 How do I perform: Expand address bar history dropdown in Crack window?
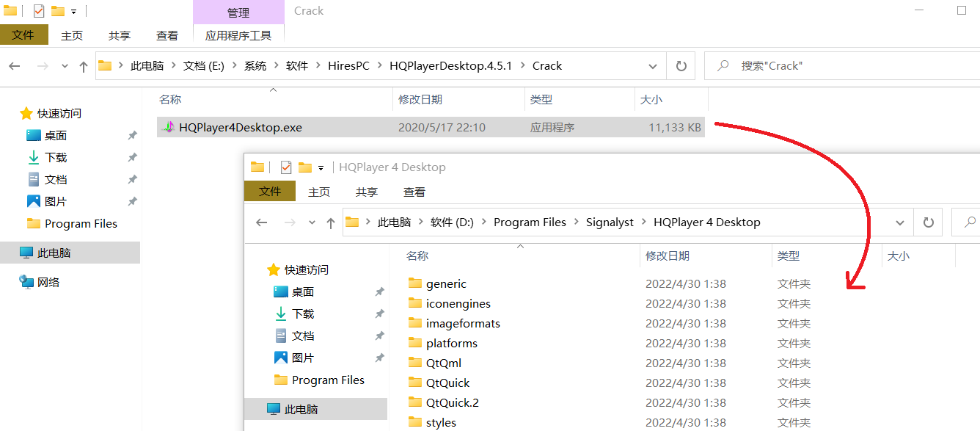653,66
